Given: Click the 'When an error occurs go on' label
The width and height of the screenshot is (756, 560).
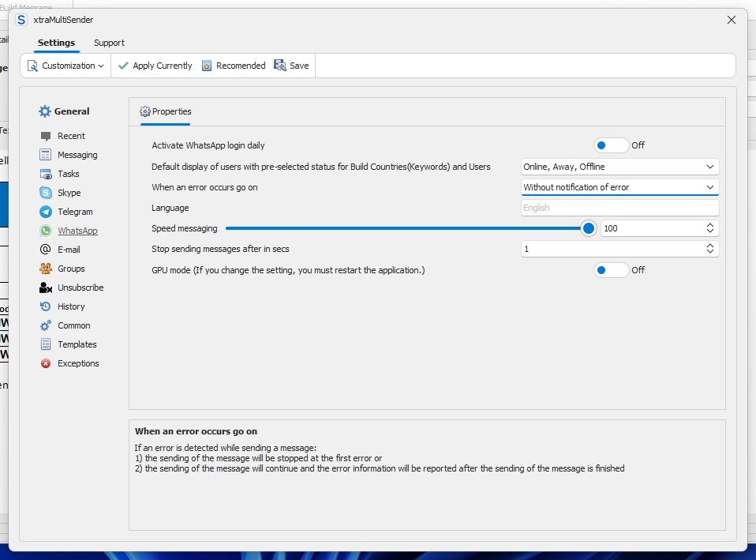Looking at the screenshot, I should click(204, 187).
